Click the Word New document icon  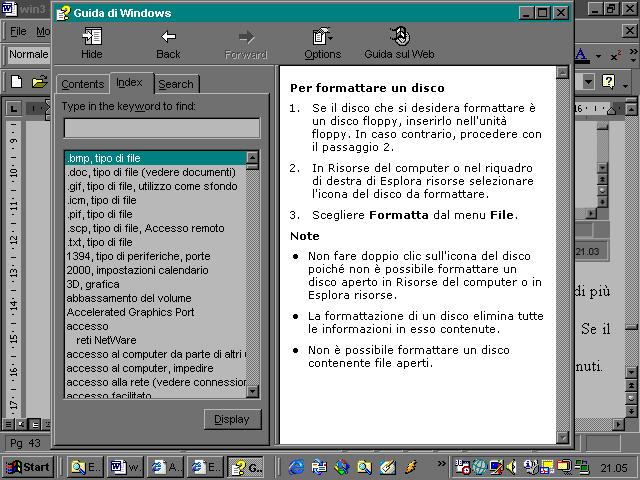(x=16, y=82)
